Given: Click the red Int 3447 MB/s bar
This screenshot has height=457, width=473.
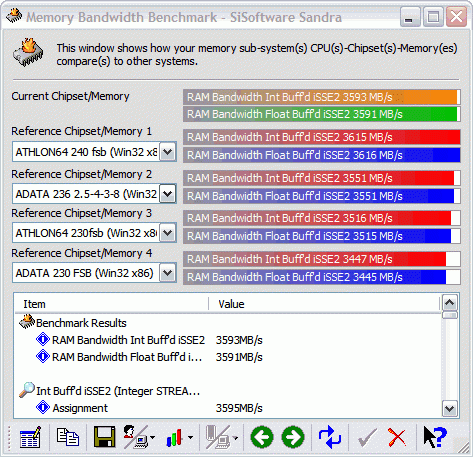Looking at the screenshot, I should pos(322,259).
